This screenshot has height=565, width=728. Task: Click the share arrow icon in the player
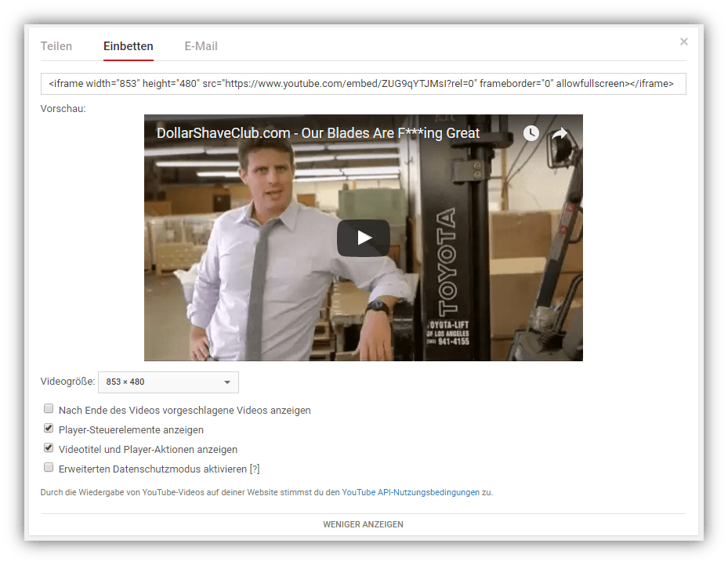(558, 133)
